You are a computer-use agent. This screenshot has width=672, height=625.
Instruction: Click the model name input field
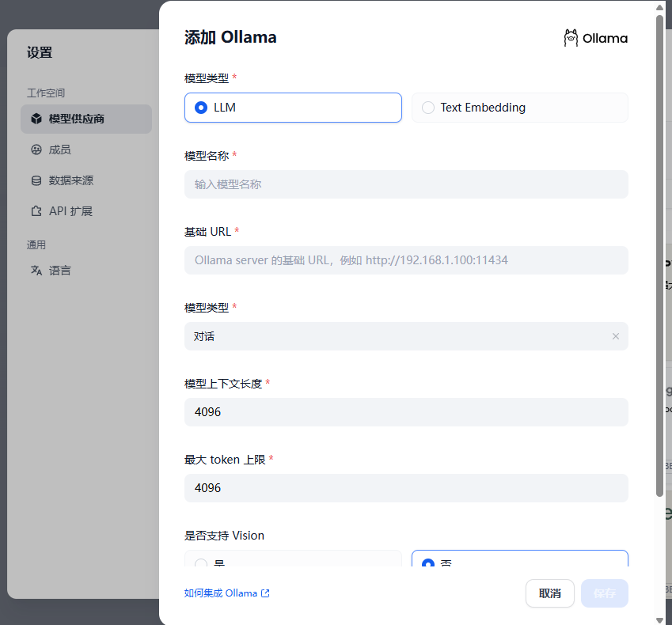[x=406, y=184]
